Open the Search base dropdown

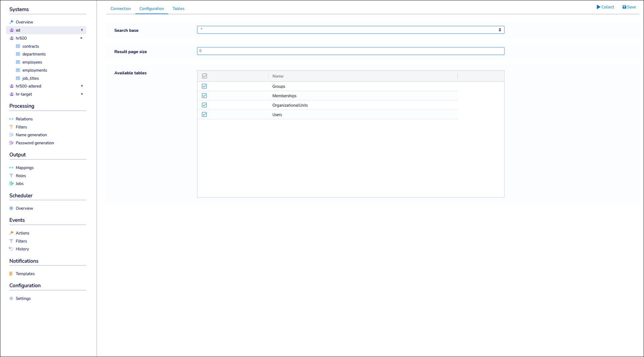pyautogui.click(x=350, y=30)
